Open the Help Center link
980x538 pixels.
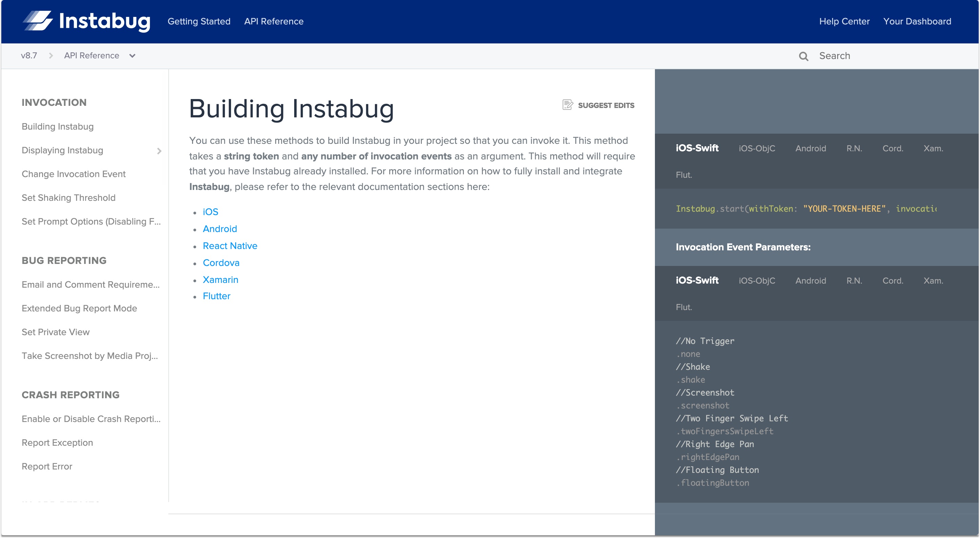(844, 22)
